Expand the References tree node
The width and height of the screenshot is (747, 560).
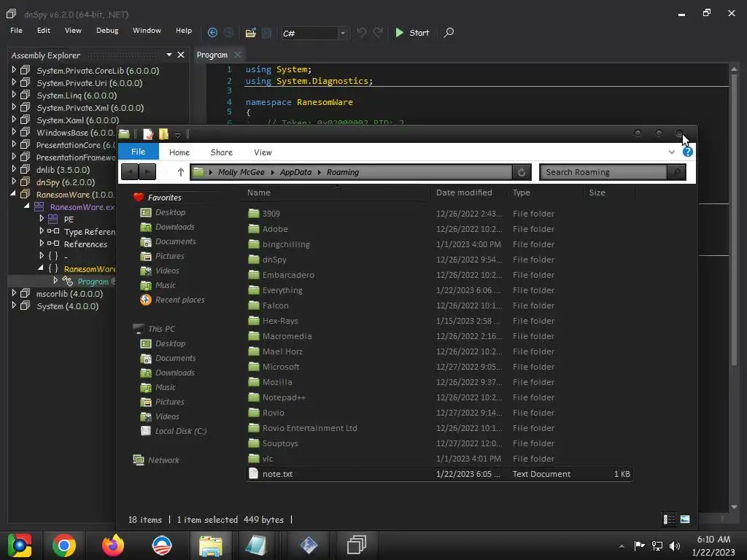click(x=42, y=244)
